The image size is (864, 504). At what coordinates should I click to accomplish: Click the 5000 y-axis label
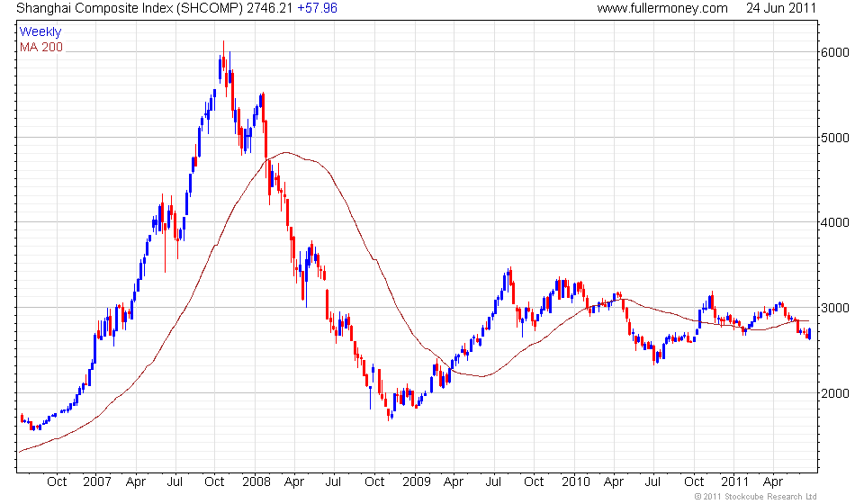[836, 138]
